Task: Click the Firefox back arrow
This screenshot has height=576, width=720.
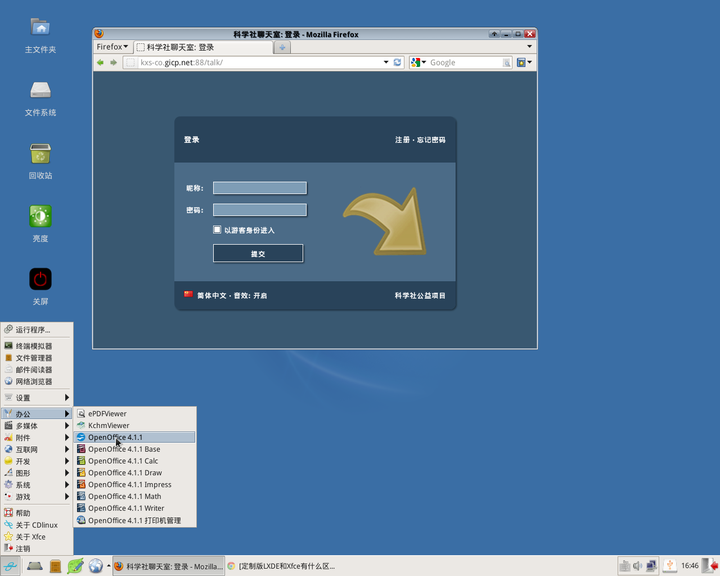Action: click(100, 62)
